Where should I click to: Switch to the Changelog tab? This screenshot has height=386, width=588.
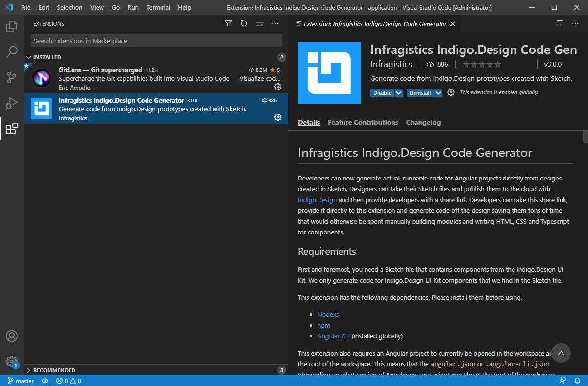pyautogui.click(x=423, y=122)
